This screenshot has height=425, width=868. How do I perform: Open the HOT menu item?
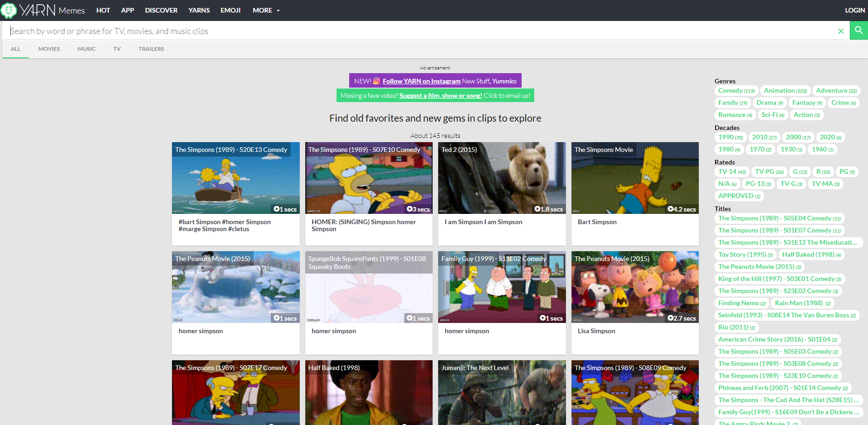(x=103, y=10)
